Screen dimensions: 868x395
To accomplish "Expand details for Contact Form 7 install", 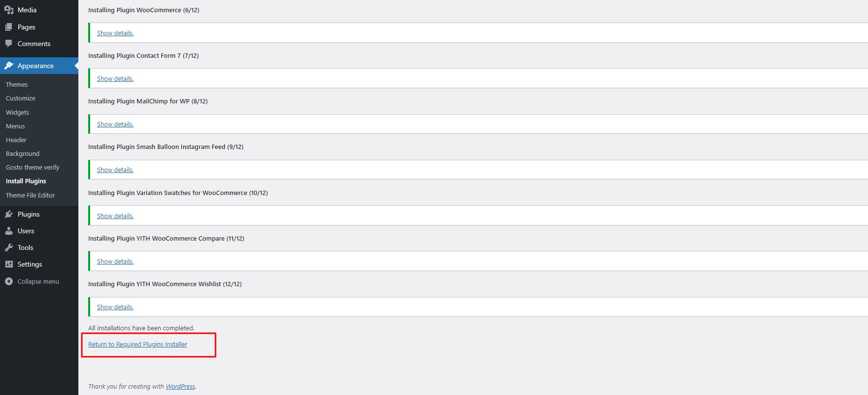I will pyautogui.click(x=115, y=78).
